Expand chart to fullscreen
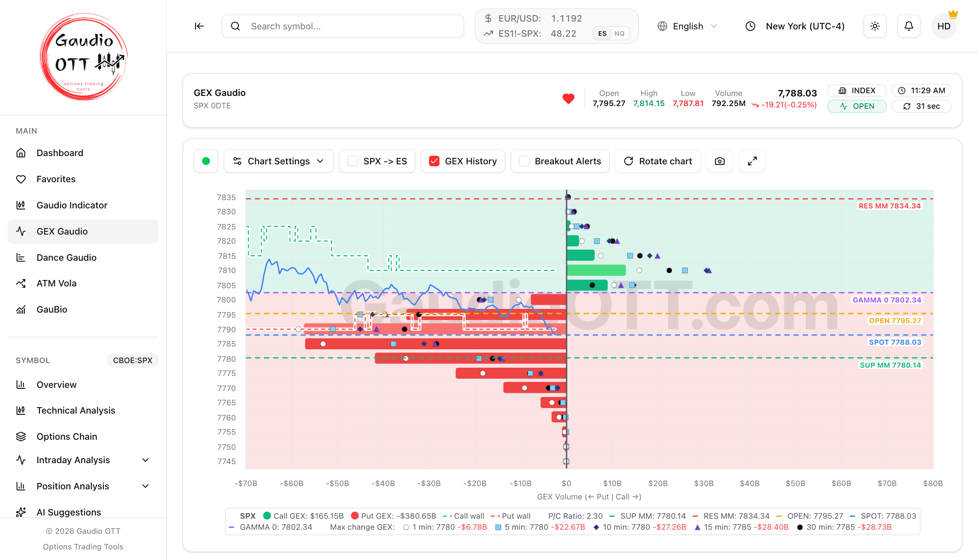This screenshot has height=560, width=978. [752, 161]
